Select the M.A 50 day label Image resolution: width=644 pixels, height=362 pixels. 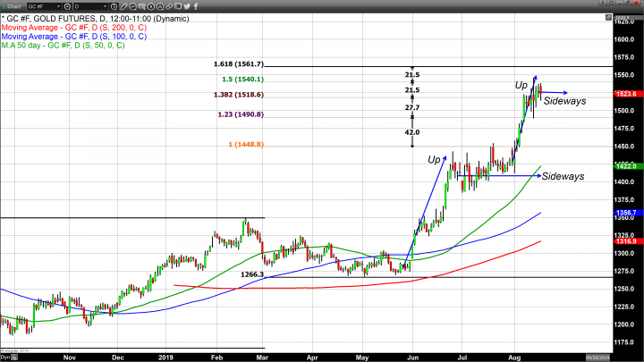(x=64, y=46)
